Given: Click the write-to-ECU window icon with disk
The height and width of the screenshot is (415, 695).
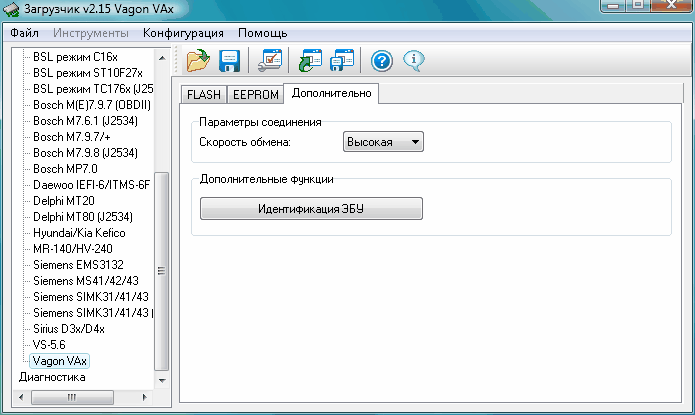Looking at the screenshot, I should point(342,60).
